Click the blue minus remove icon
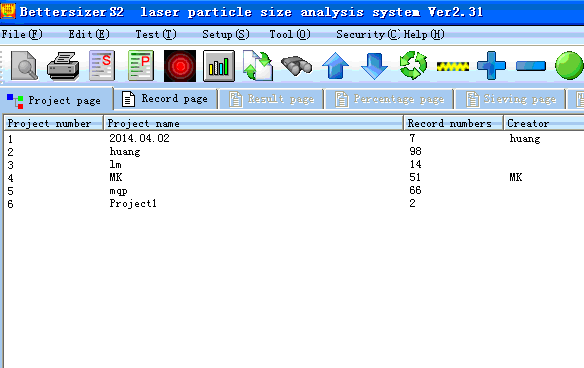Image resolution: width=584 pixels, height=368 pixels. [531, 66]
